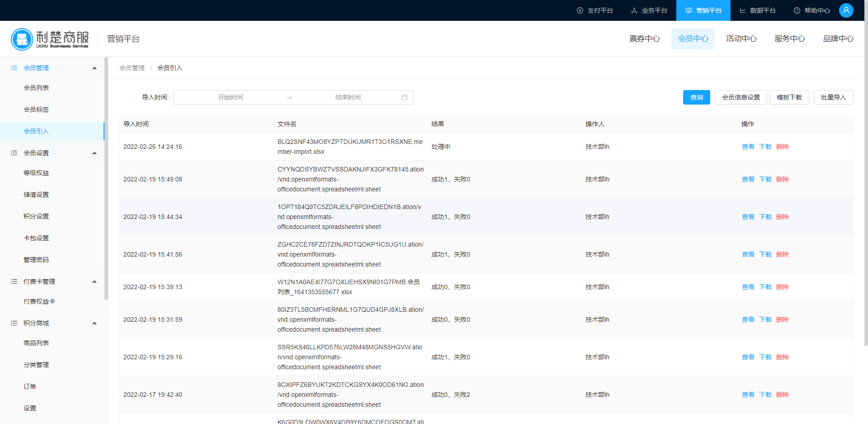Screen dimensions: 868x424
Task: Click the 会员设置 list icon in sidebar
Action: pyautogui.click(x=14, y=153)
